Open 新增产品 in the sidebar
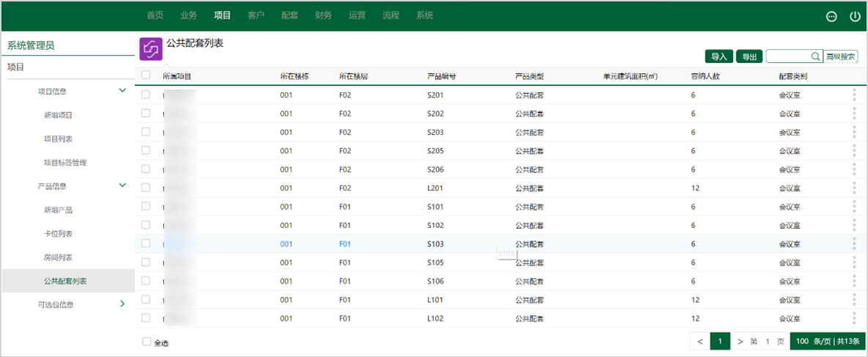Viewport: 868px width, 357px height. (58, 210)
